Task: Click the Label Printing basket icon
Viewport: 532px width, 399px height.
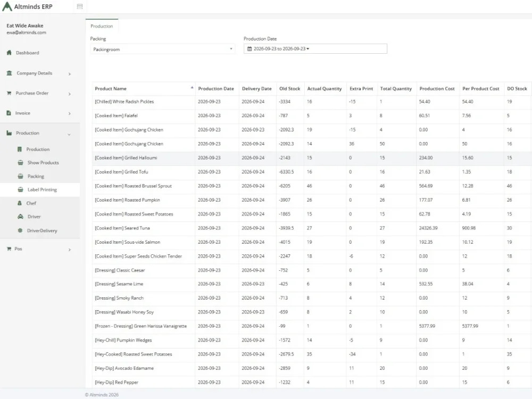Action: pos(20,190)
